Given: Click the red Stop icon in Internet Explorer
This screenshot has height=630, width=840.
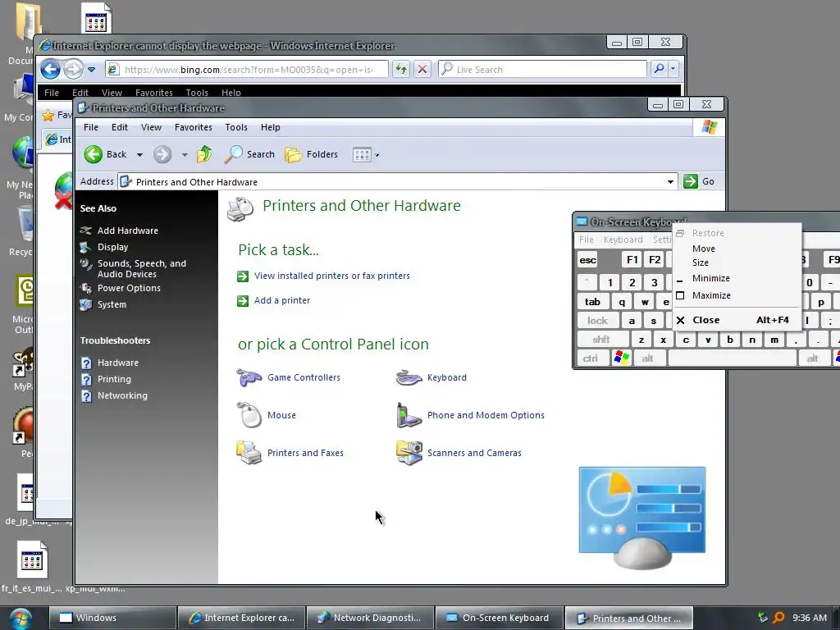Looking at the screenshot, I should pos(422,69).
